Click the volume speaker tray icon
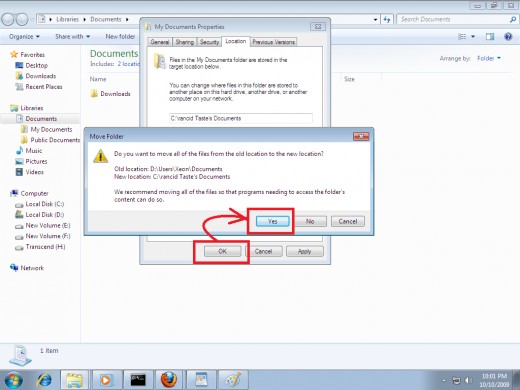The image size is (520, 390). pos(468,380)
